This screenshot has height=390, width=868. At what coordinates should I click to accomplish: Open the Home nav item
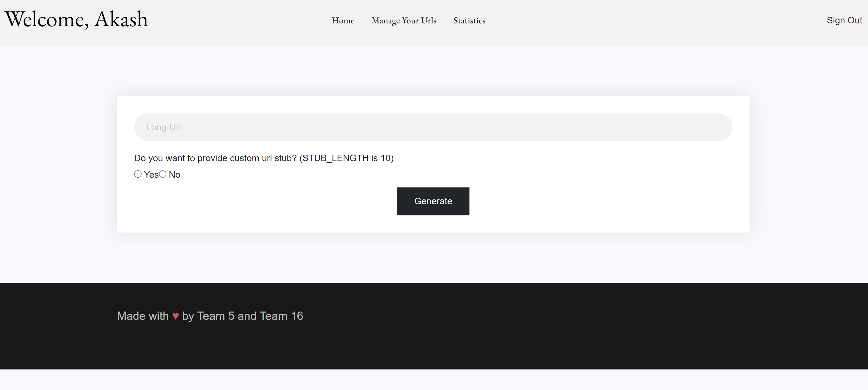[343, 21]
